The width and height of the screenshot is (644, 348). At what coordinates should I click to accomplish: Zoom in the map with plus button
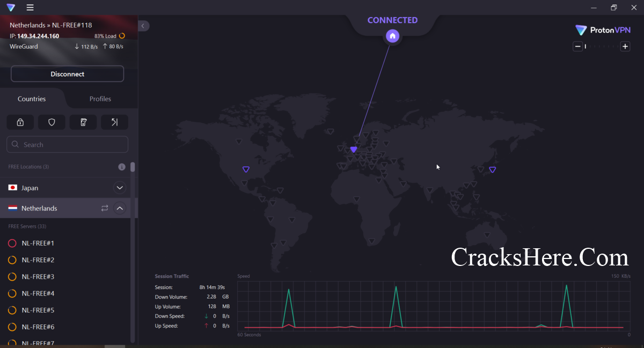point(625,47)
